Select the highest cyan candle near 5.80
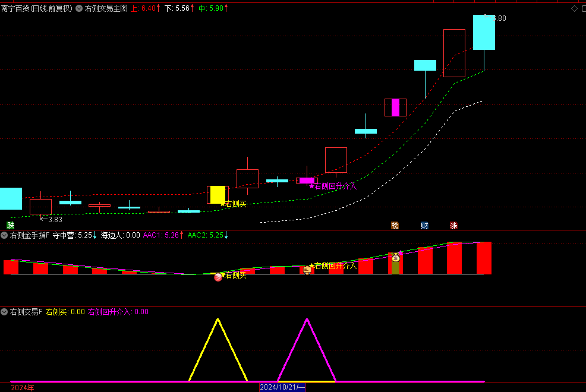This screenshot has height=392, width=586. click(484, 33)
